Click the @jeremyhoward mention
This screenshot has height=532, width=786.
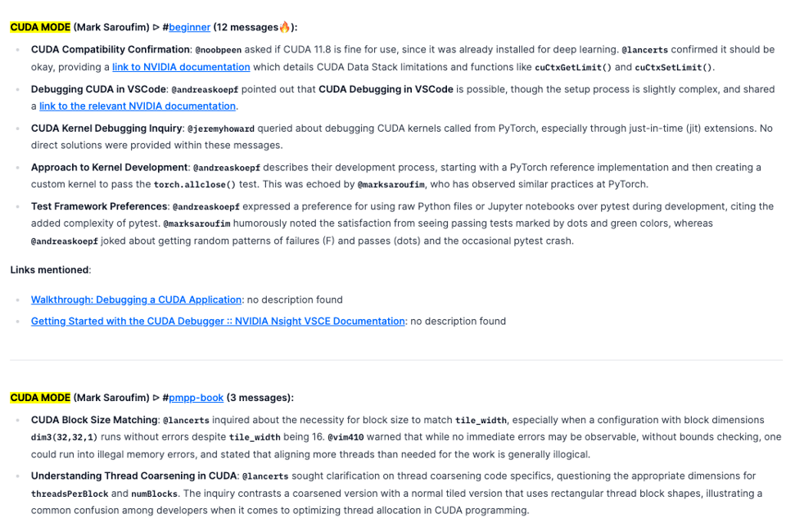[221, 128]
